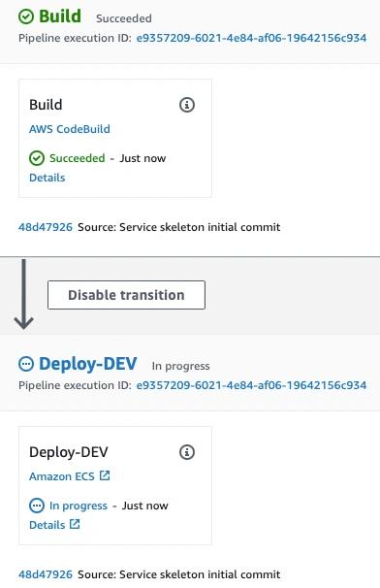380x588 pixels.
Task: Click the green succeeded checkmark beside Build stage title
Action: 26,16
